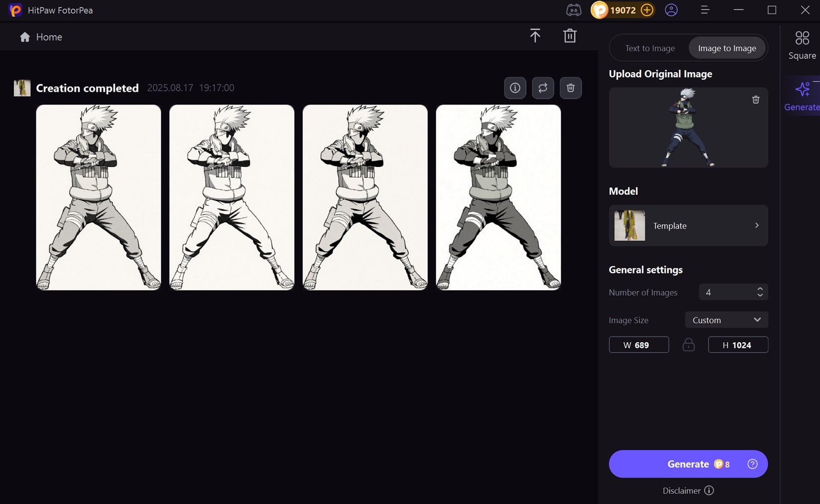The width and height of the screenshot is (820, 504).
Task: Maximize the FotorPea window
Action: coord(772,10)
